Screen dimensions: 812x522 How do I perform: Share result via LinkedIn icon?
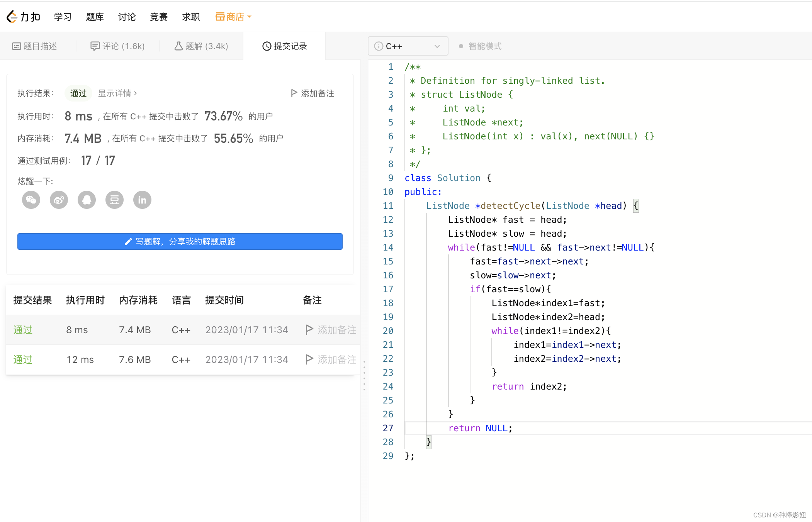click(143, 200)
